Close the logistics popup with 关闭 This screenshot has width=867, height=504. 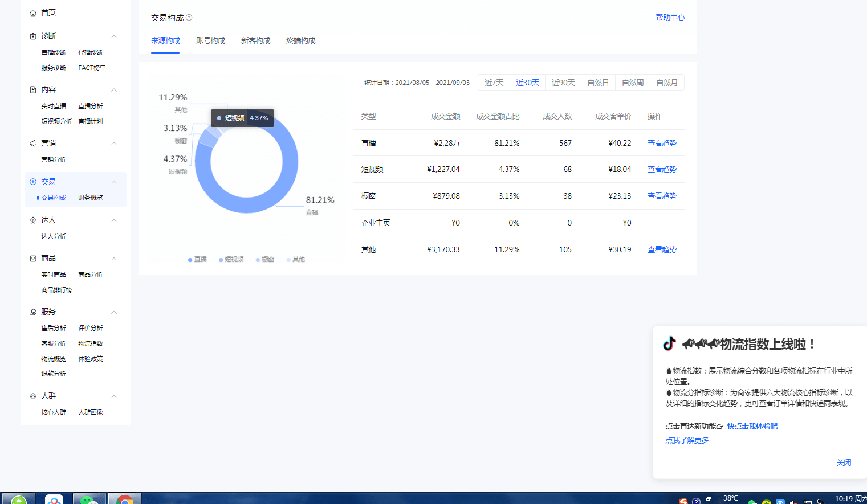pos(844,462)
